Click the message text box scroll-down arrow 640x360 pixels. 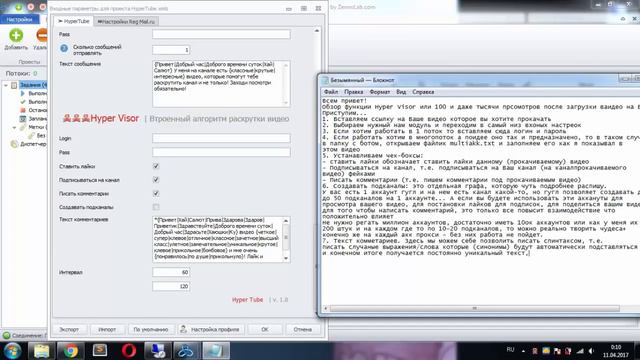point(286,102)
